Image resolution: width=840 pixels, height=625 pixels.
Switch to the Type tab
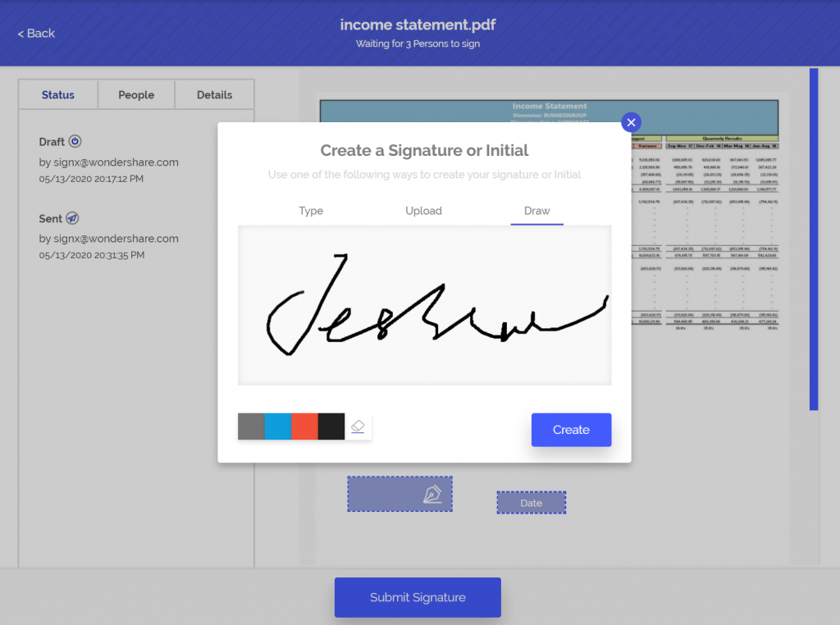311,211
